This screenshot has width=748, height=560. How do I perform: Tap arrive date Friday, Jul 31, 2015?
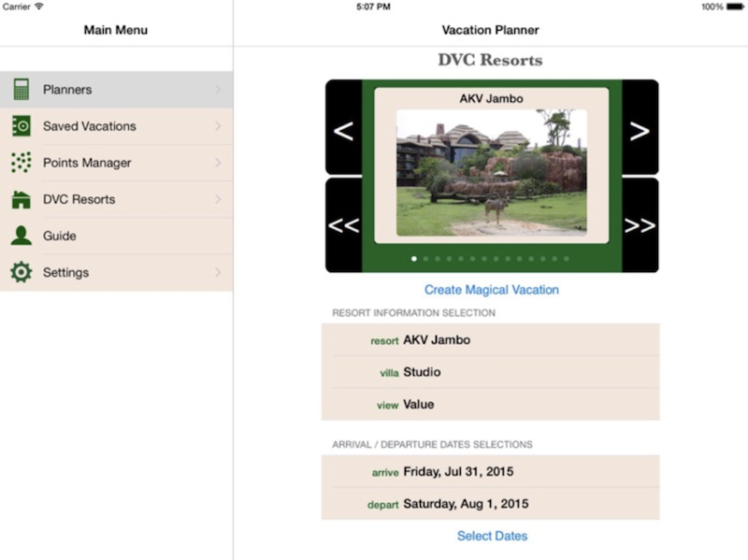pyautogui.click(x=490, y=472)
